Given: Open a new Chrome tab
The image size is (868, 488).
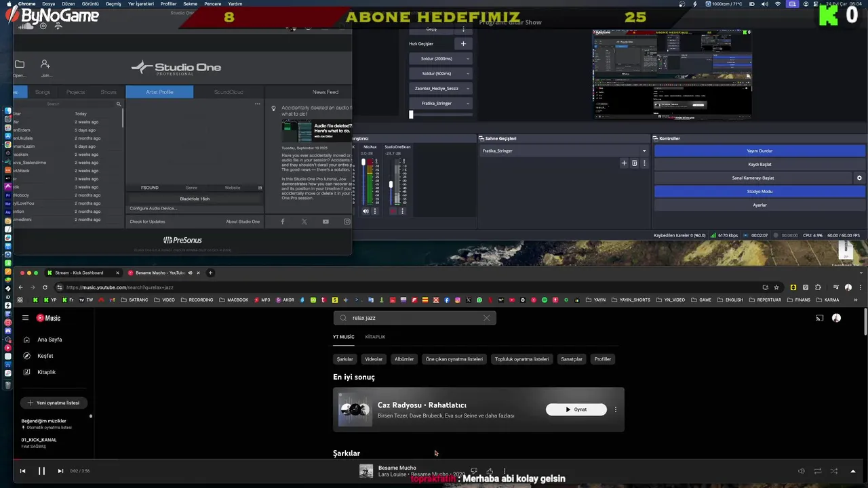Looking at the screenshot, I should pos(210,272).
